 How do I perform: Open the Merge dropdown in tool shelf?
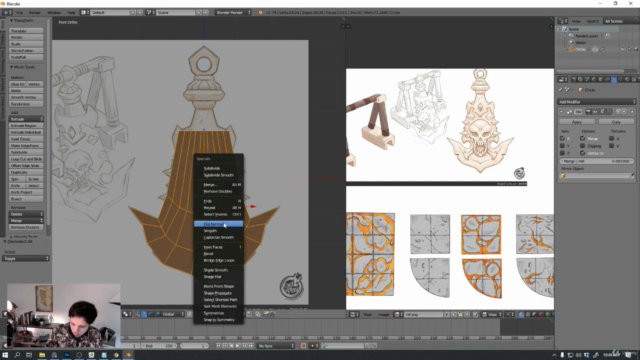(26, 221)
